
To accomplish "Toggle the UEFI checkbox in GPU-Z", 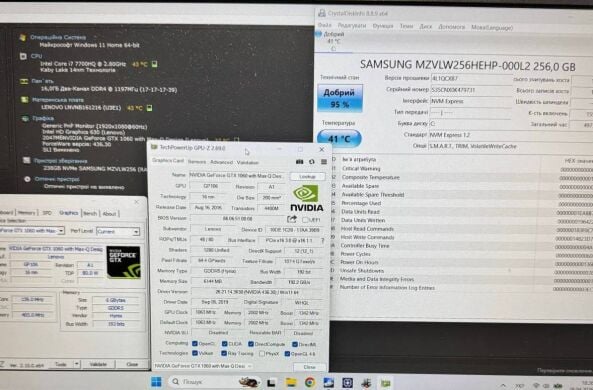I will click(305, 219).
